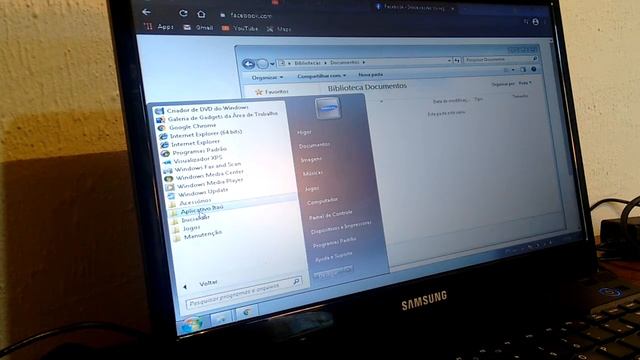This screenshot has width=640, height=360.
Task: Click the facebook.com address bar
Action: tap(251, 16)
